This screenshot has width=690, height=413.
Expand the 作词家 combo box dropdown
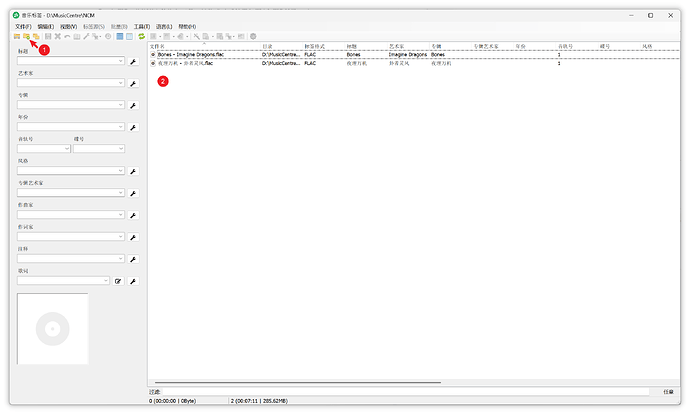(x=121, y=237)
